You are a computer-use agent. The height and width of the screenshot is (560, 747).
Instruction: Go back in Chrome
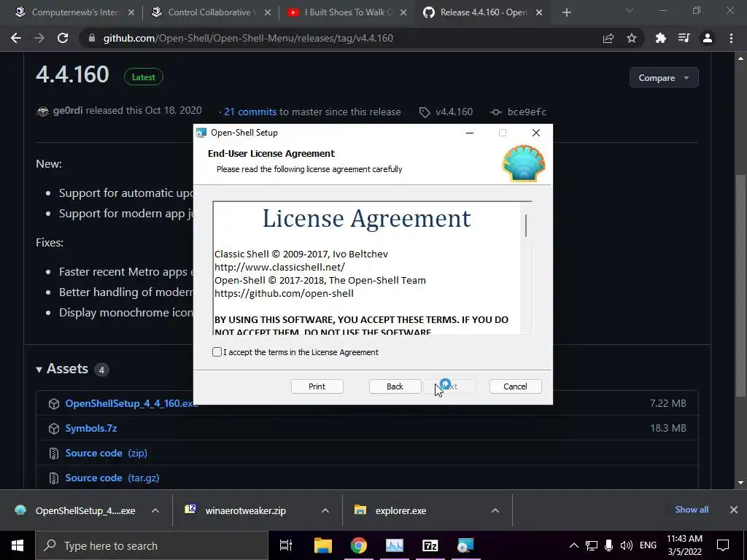[16, 38]
